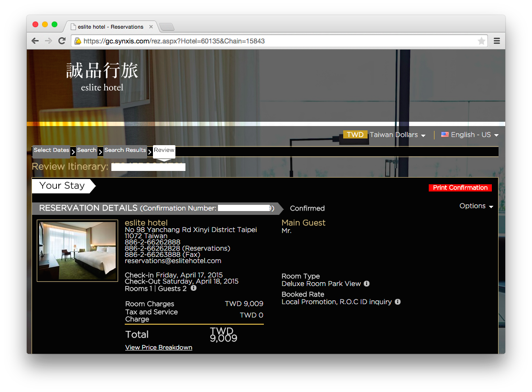Select the Review step tab
The width and height of the screenshot is (532, 392).
point(164,151)
